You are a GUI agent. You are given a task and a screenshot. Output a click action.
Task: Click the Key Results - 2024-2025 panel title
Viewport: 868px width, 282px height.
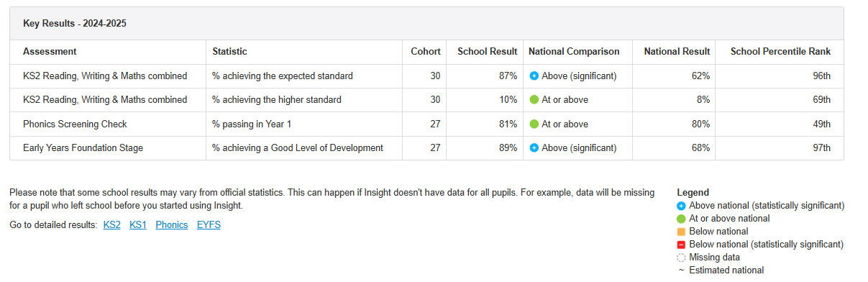(x=75, y=24)
